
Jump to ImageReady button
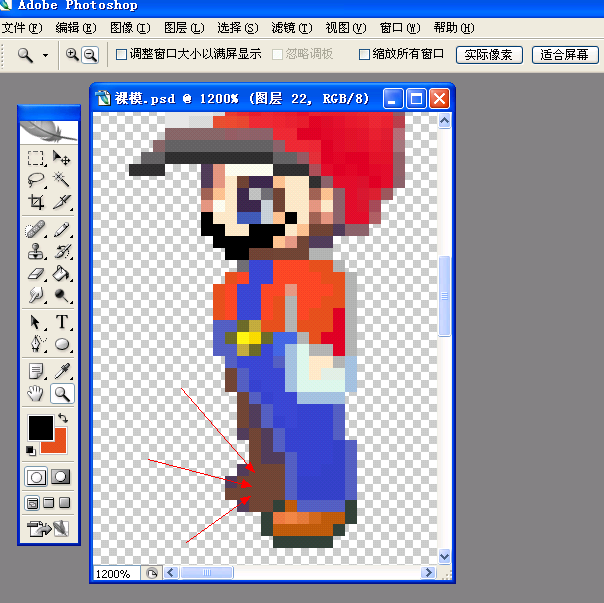click(48, 528)
